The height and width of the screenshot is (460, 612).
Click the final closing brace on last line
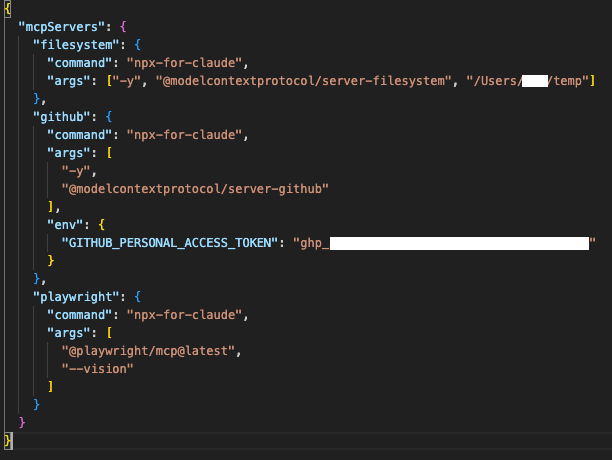coord(8,440)
